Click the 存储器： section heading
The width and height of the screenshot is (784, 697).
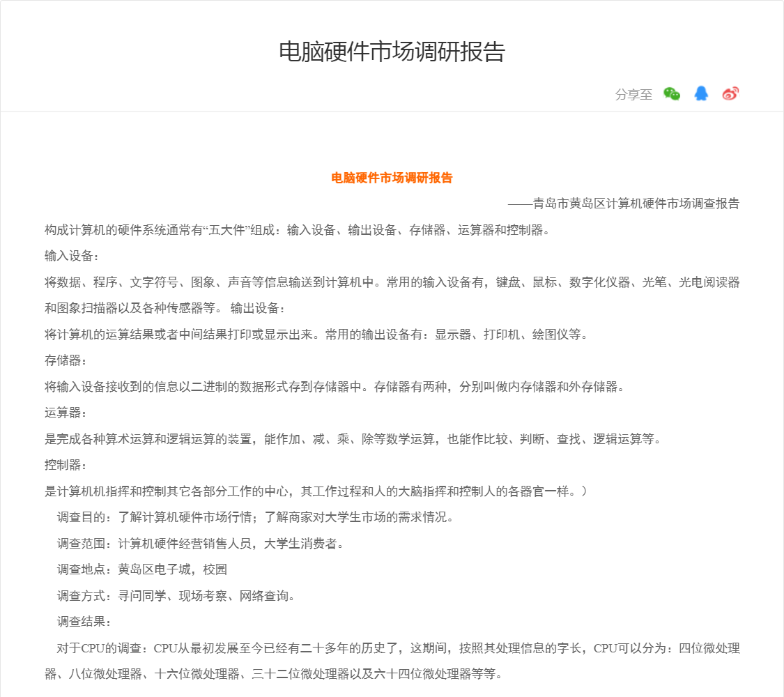(66, 361)
